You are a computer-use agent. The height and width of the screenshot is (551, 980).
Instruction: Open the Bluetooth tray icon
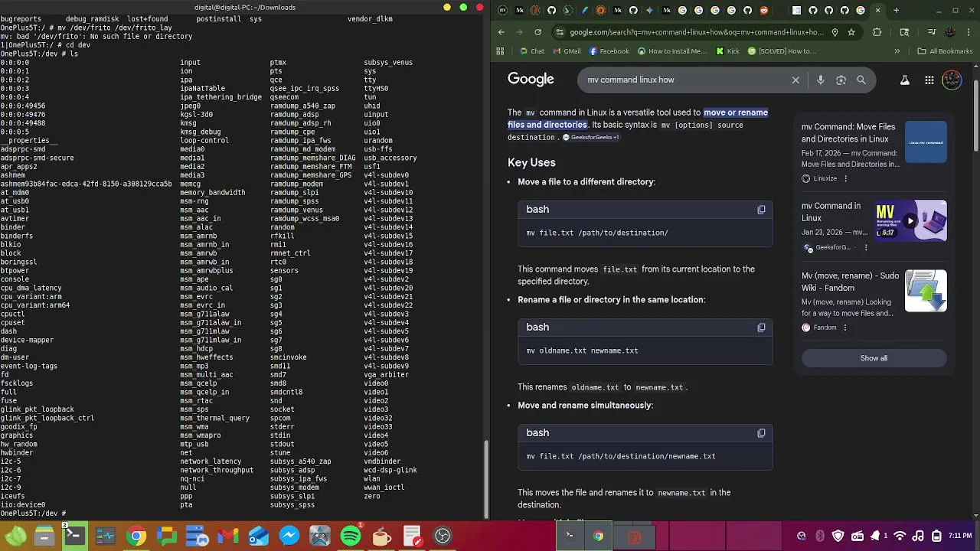point(820,536)
